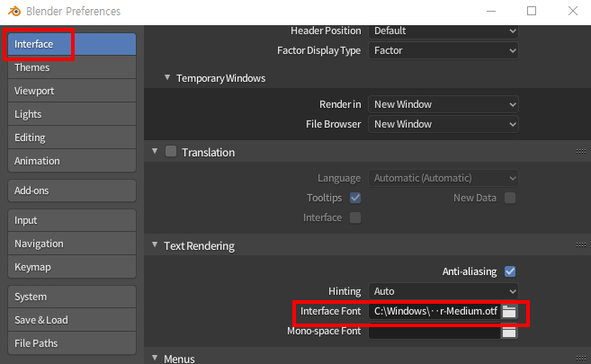Collapse the Translation panel

155,151
